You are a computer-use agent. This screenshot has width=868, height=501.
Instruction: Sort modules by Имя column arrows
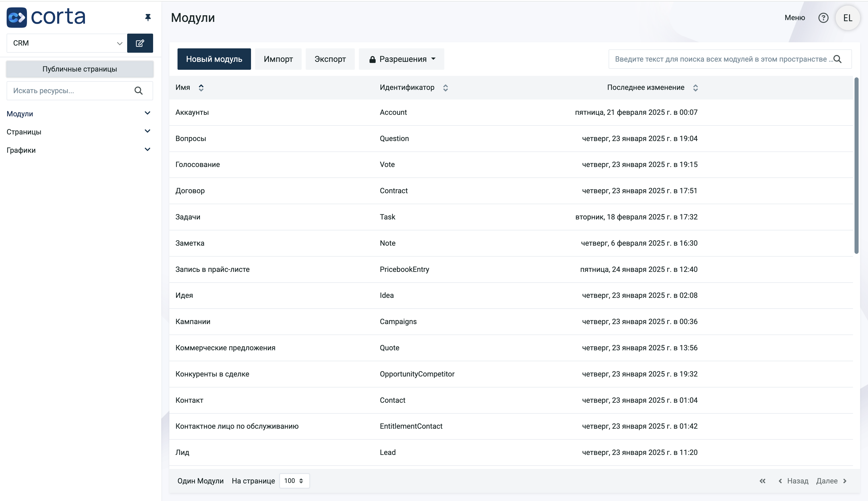coord(201,88)
